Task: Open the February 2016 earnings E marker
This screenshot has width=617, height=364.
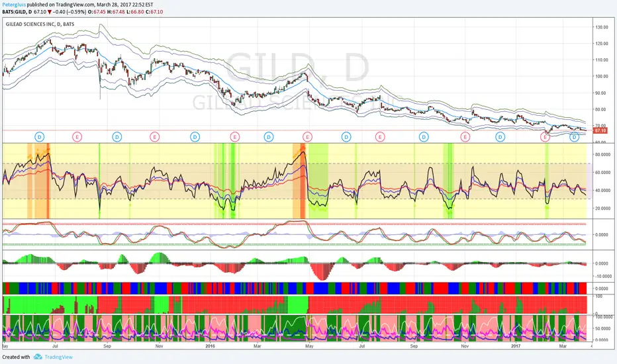Action: [234, 137]
